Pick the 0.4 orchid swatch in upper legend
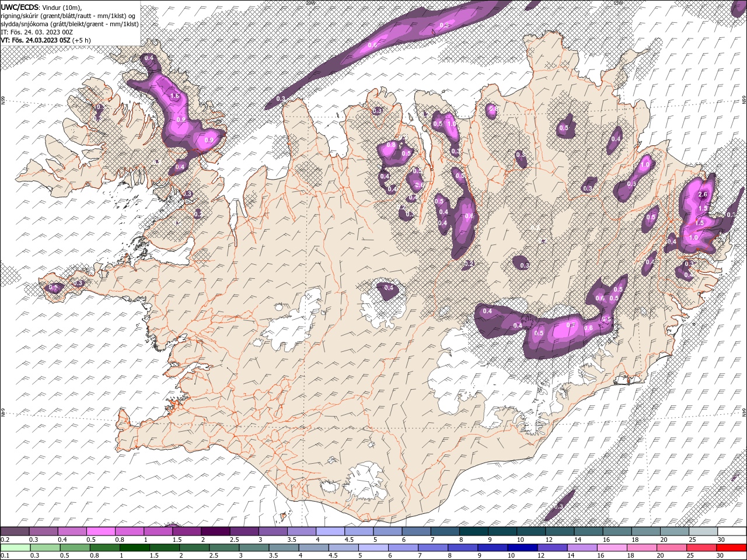This screenshot has width=747, height=560. 72,531
